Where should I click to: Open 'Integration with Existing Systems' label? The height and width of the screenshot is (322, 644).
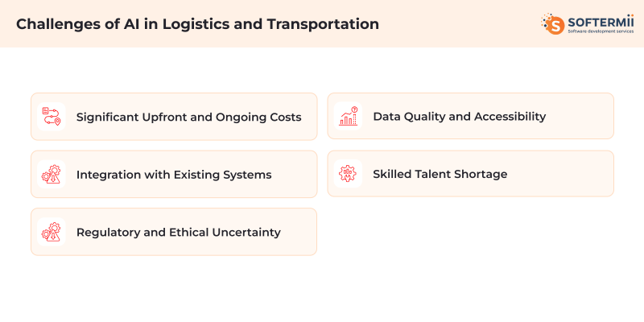pos(174,175)
